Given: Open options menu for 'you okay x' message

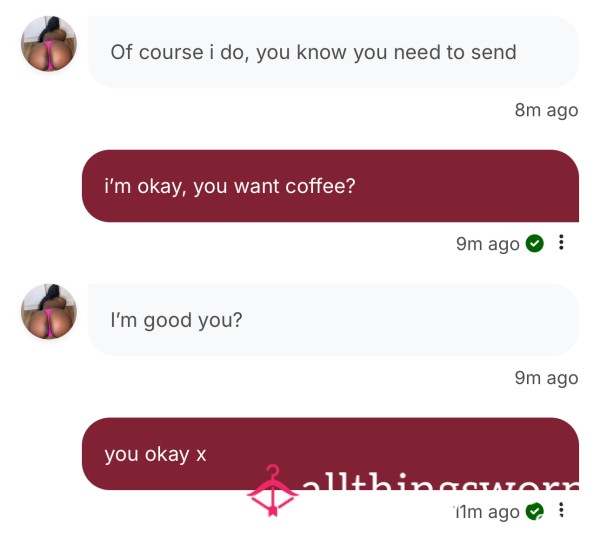Looking at the screenshot, I should pyautogui.click(x=561, y=510).
